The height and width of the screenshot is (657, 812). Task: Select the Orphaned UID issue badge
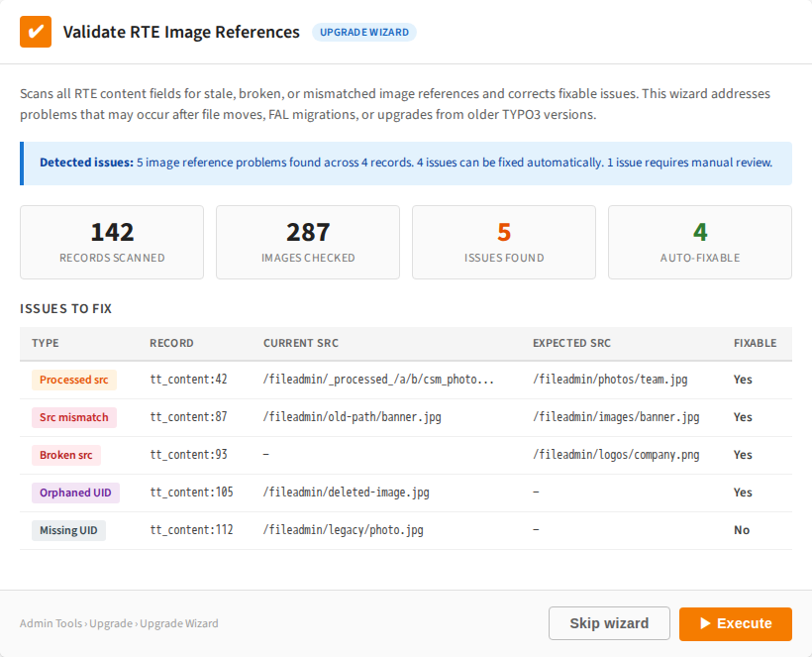[x=75, y=493]
